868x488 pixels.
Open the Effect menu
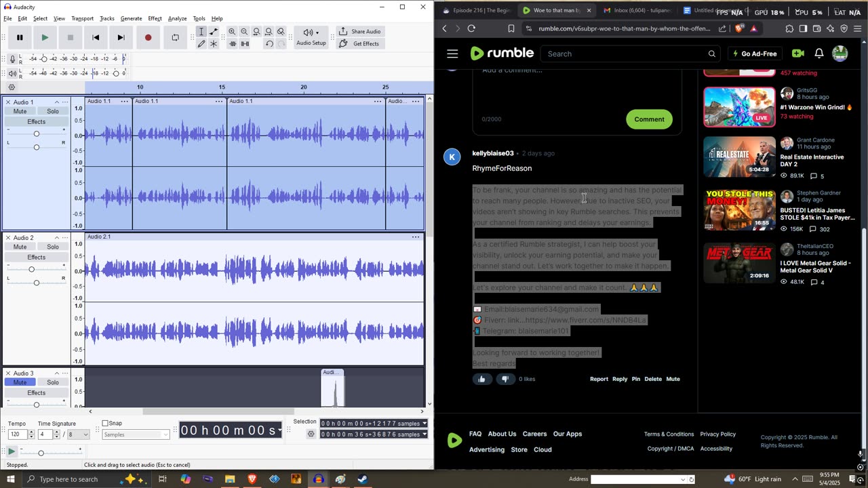(155, 18)
